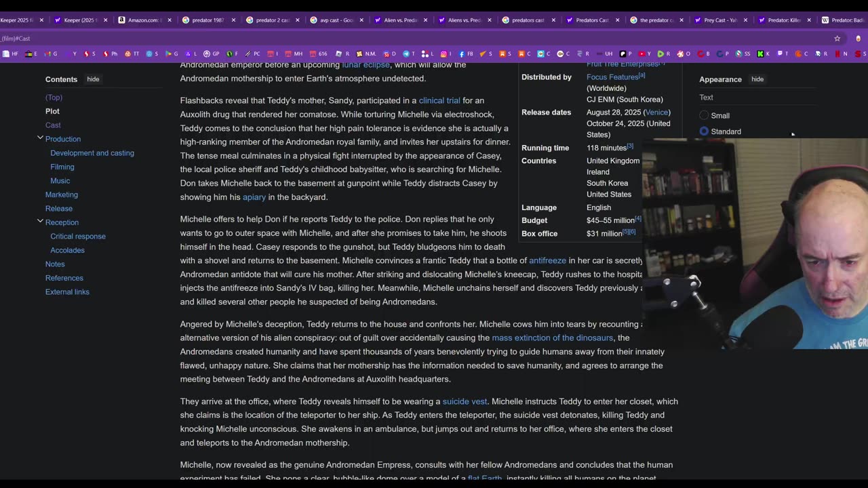Open Music entry in Contents
Viewport: 868px width, 488px height.
[x=60, y=180]
